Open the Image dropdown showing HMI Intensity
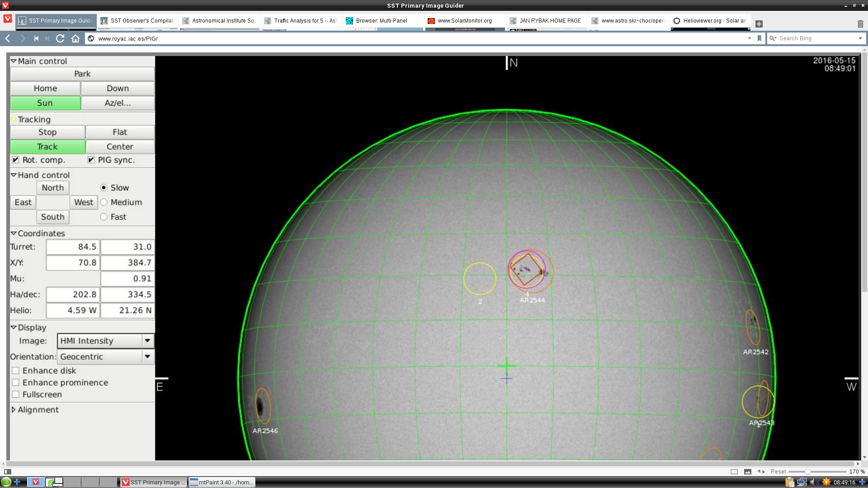868x488 pixels. (x=105, y=341)
